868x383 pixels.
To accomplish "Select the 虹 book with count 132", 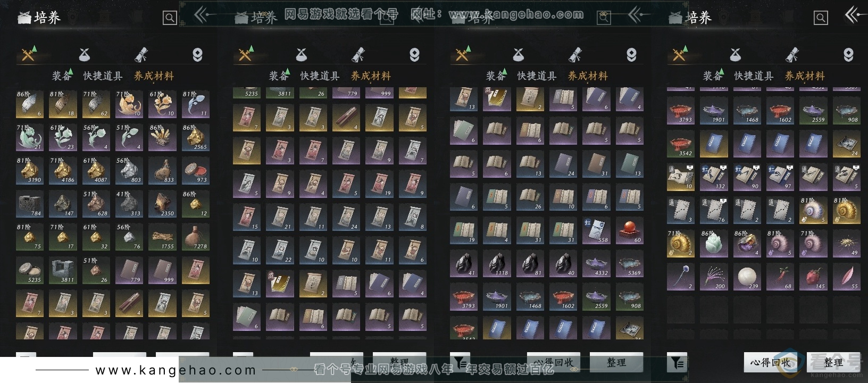I will 714,177.
